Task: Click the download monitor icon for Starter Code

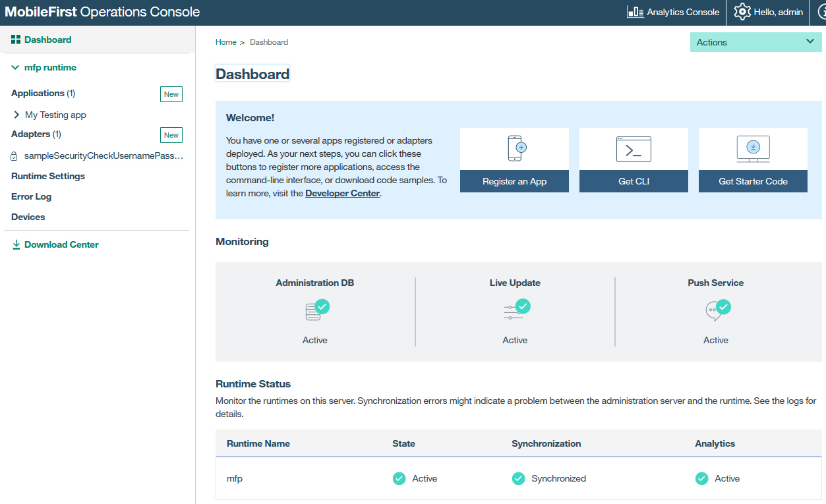Action: pos(753,149)
